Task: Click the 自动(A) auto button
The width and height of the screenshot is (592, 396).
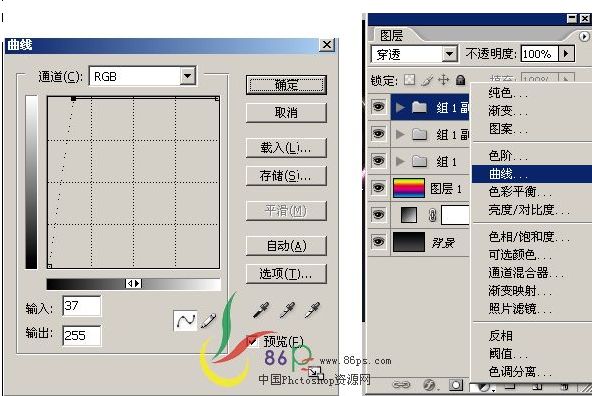Action: [286, 246]
